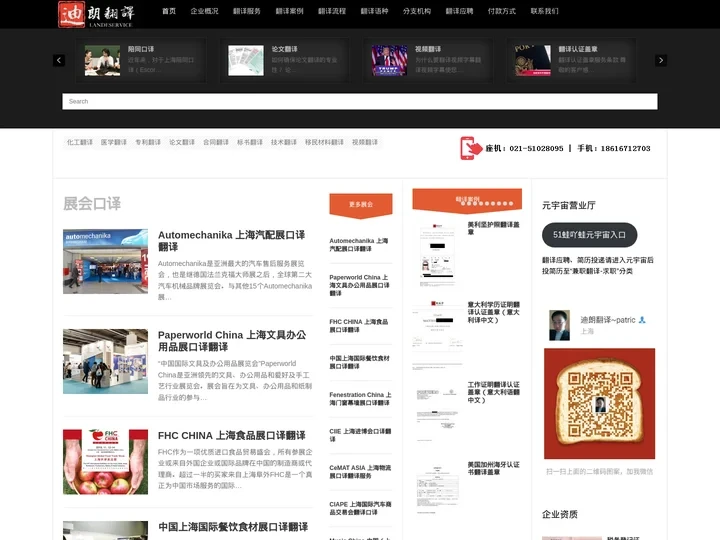Screen dimensions: 720x540
Task: Click the Search input field
Action: 360,101
